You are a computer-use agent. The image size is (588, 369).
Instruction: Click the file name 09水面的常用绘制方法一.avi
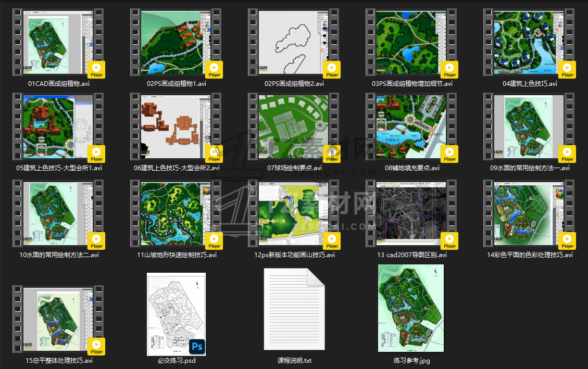pos(530,168)
